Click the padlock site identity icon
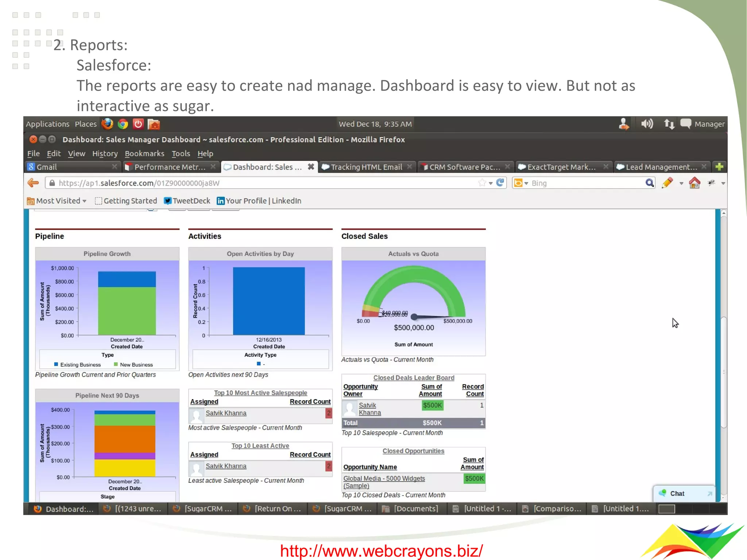747x560 pixels. tap(52, 183)
